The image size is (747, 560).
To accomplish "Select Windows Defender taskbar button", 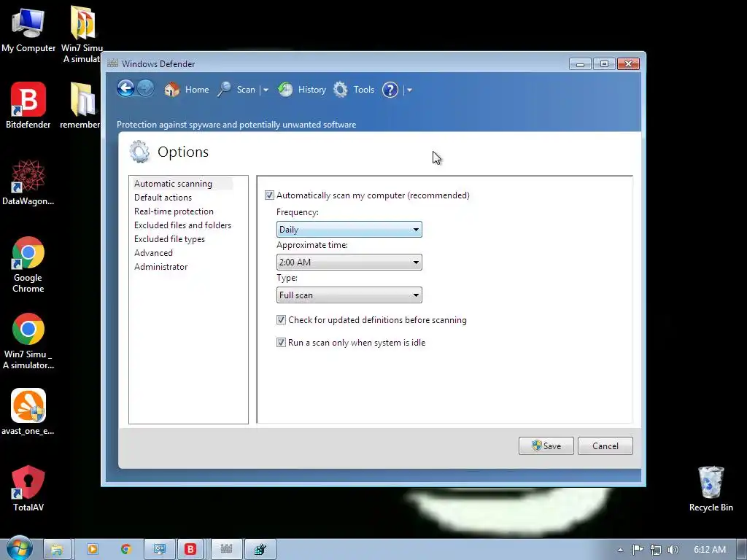I will 226,549.
